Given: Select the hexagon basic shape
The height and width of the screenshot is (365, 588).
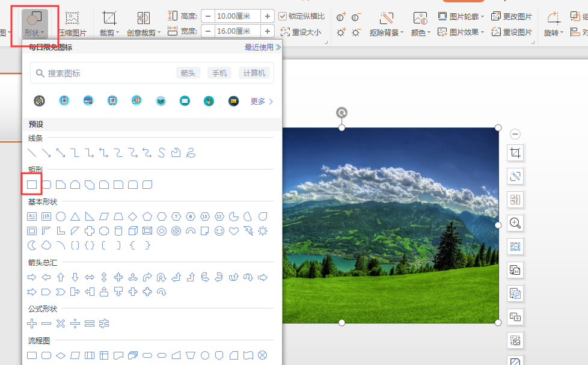Looking at the screenshot, I should tap(162, 216).
